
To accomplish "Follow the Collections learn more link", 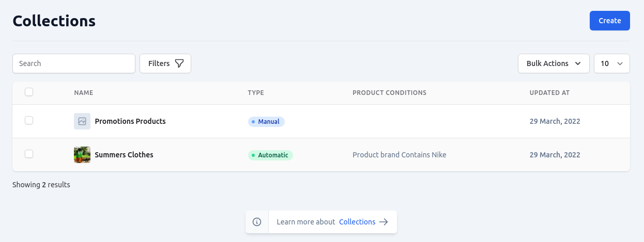I will [x=357, y=222].
